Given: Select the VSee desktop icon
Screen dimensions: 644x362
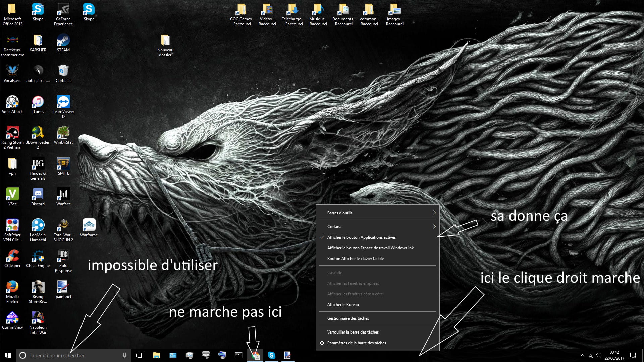Looking at the screenshot, I should (x=12, y=197).
